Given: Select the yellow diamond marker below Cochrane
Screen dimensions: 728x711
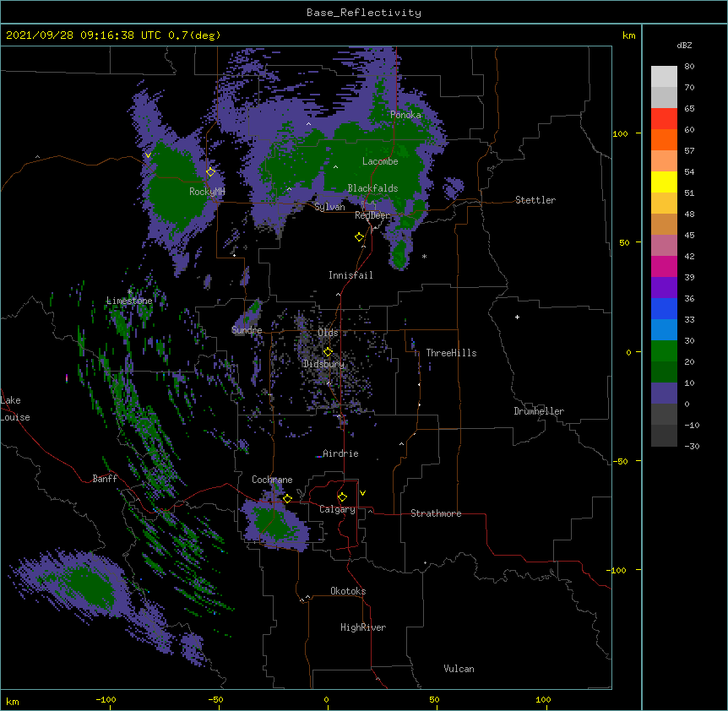Looking at the screenshot, I should pos(287,498).
